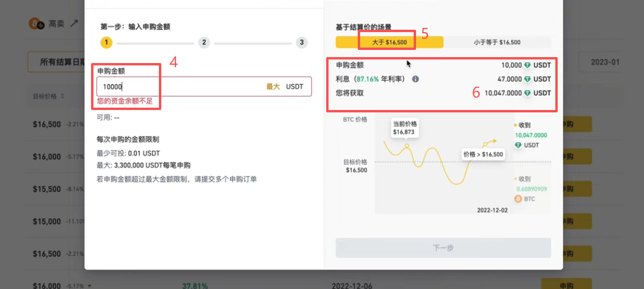Screen dimensions: 644x289
Task: Click the 最大 link in amount field
Action: coord(273,87)
